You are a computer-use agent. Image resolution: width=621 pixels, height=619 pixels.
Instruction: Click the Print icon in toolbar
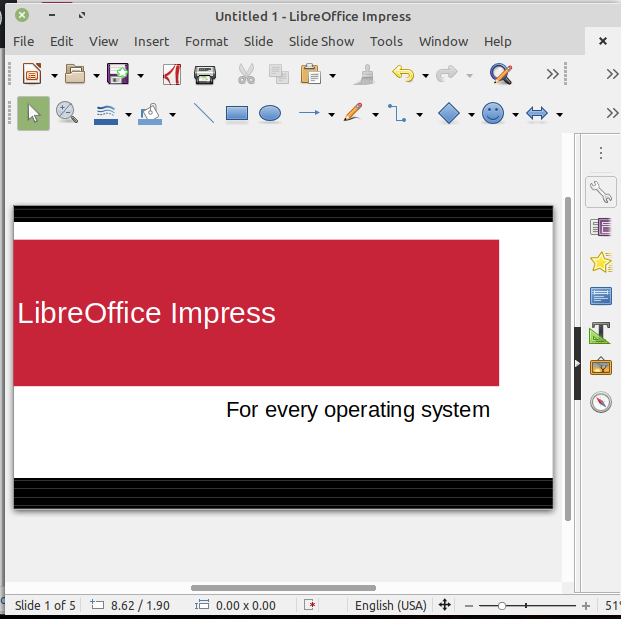coord(204,74)
